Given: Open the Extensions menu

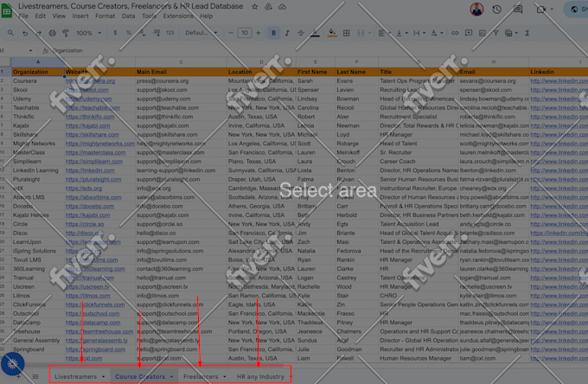Looking at the screenshot, I should 178,16.
